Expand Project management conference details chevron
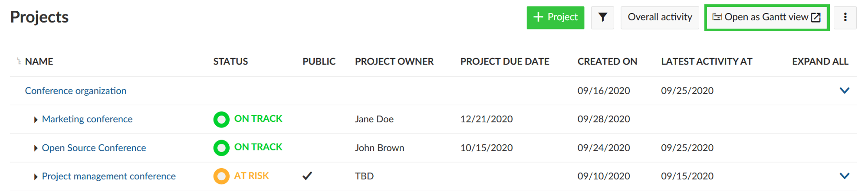This screenshot has height=192, width=868. pyautogui.click(x=844, y=176)
